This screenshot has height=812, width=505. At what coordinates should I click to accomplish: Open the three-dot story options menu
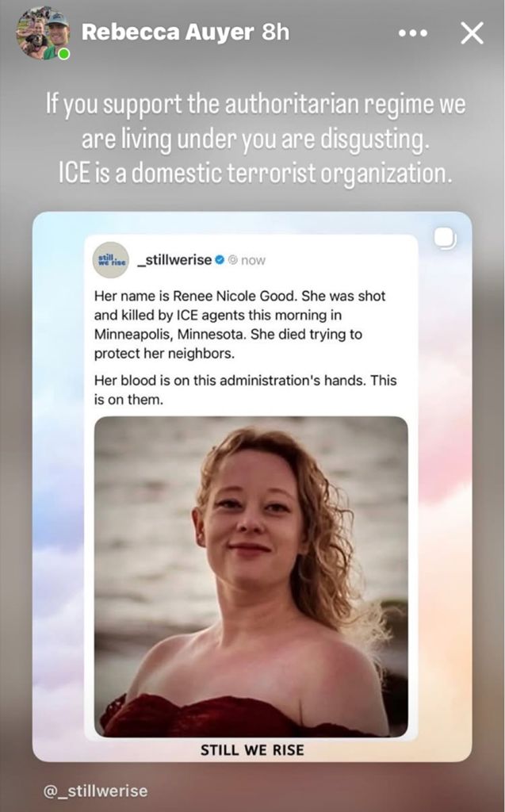413,33
